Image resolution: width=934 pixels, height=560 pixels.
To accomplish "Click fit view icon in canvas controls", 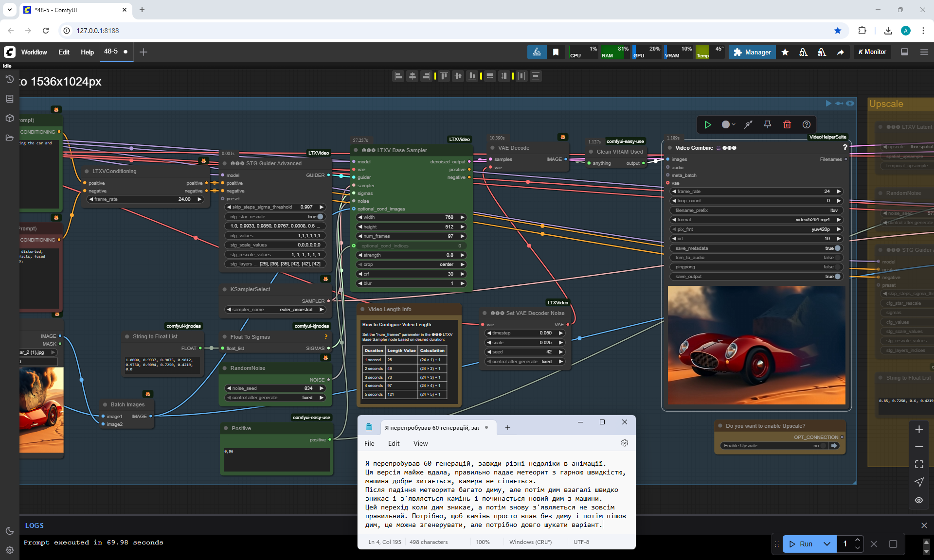I will [x=919, y=465].
